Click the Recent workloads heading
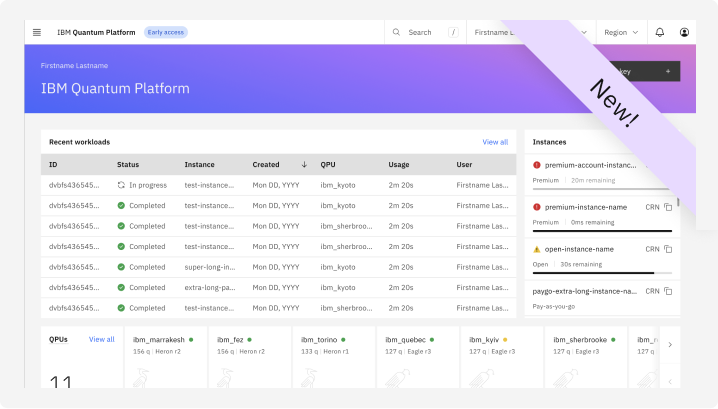Screen dimensions: 718x409 coord(79,142)
